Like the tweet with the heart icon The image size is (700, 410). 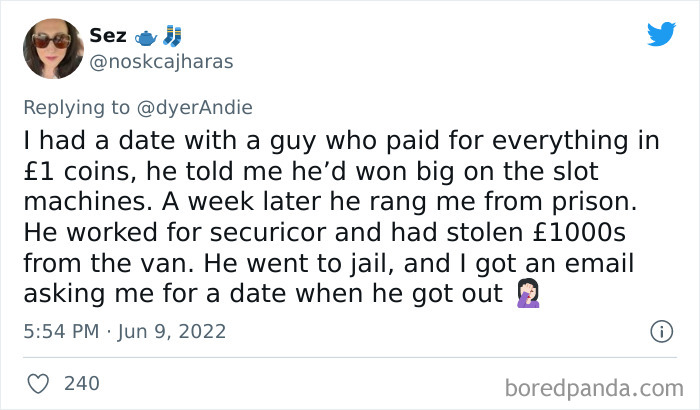tap(38, 384)
